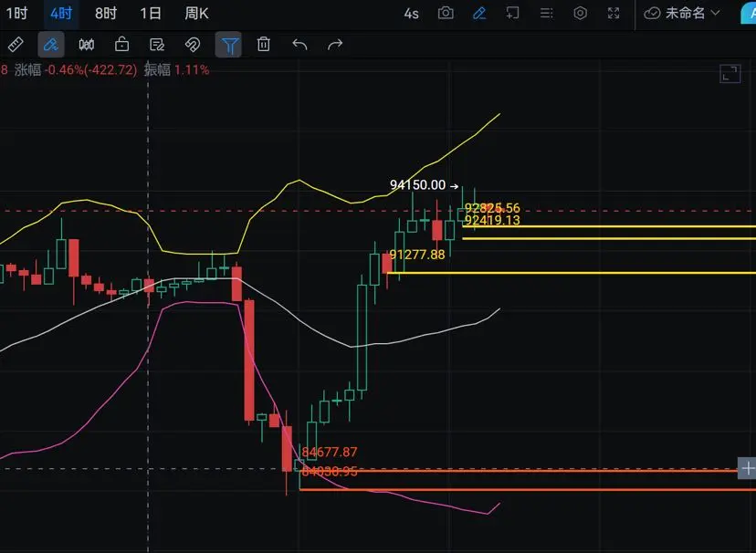Open the hexagon chart settings icon
The height and width of the screenshot is (553, 756).
click(x=580, y=13)
